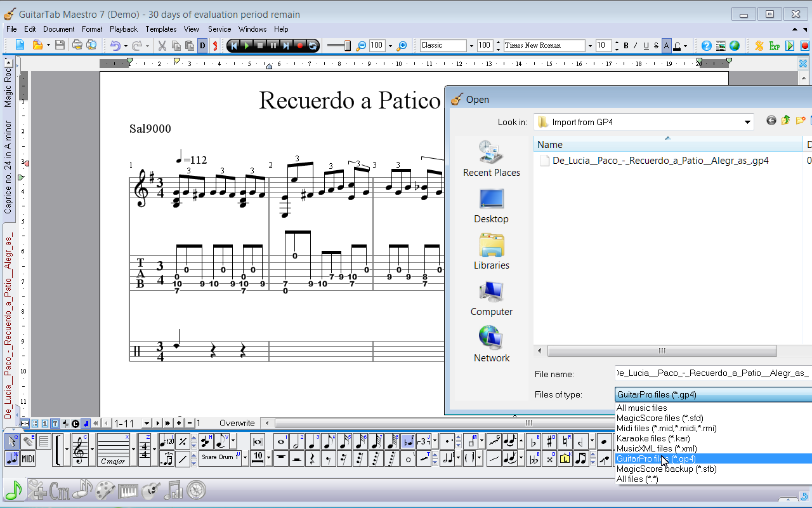Save the score with floppy disk icon
Viewport: 812px width, 508px height.
[60, 45]
